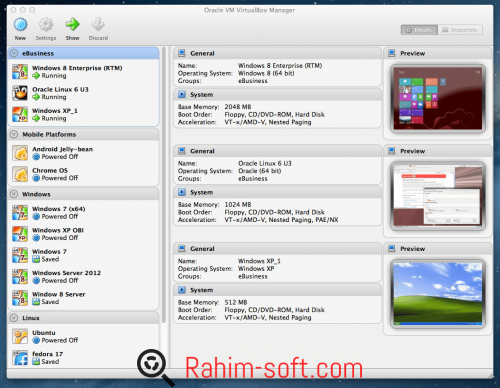Click the Discard toolbar icon
500x388 pixels.
tap(98, 24)
